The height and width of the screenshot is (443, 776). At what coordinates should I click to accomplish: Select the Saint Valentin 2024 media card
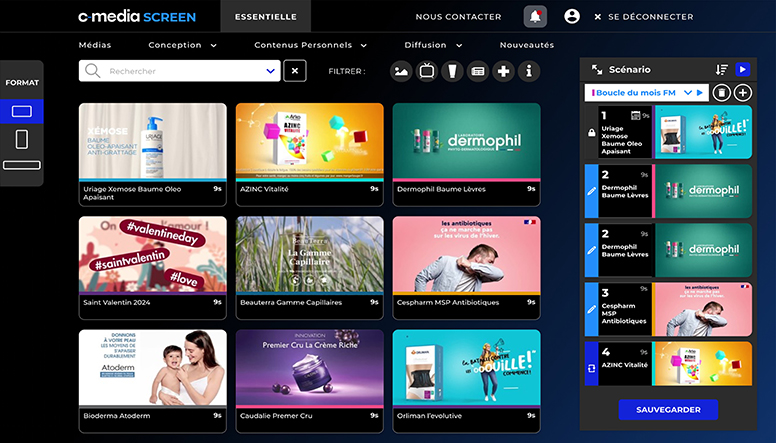152,268
